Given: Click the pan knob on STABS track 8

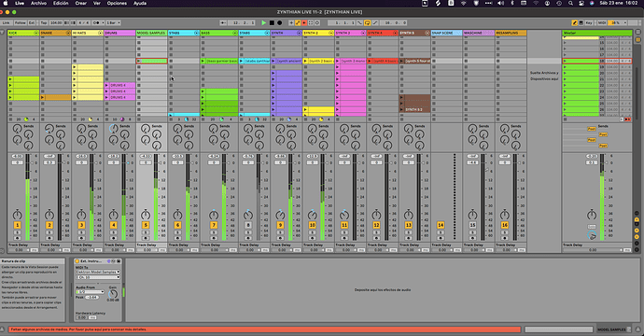Looking at the screenshot, I should (248, 215).
